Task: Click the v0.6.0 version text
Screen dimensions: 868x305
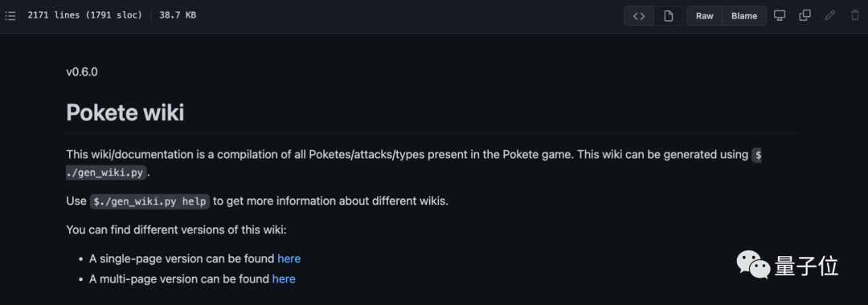Action: 82,71
